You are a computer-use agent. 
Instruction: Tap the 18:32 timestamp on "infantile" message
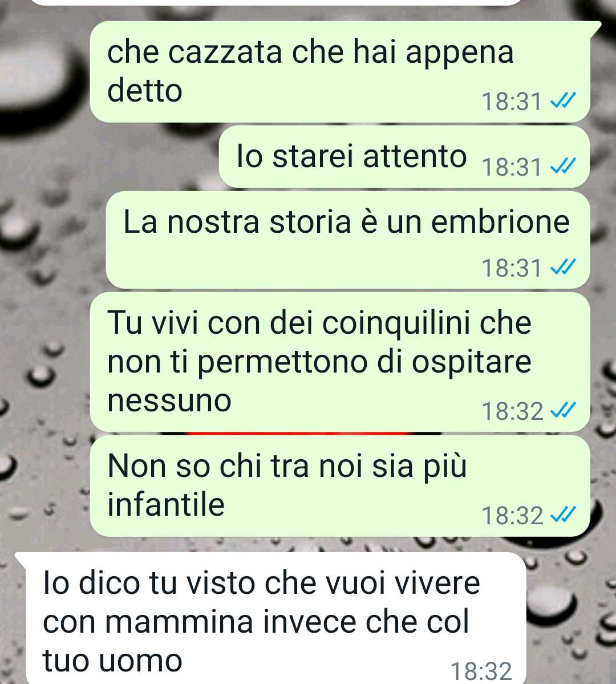512,516
